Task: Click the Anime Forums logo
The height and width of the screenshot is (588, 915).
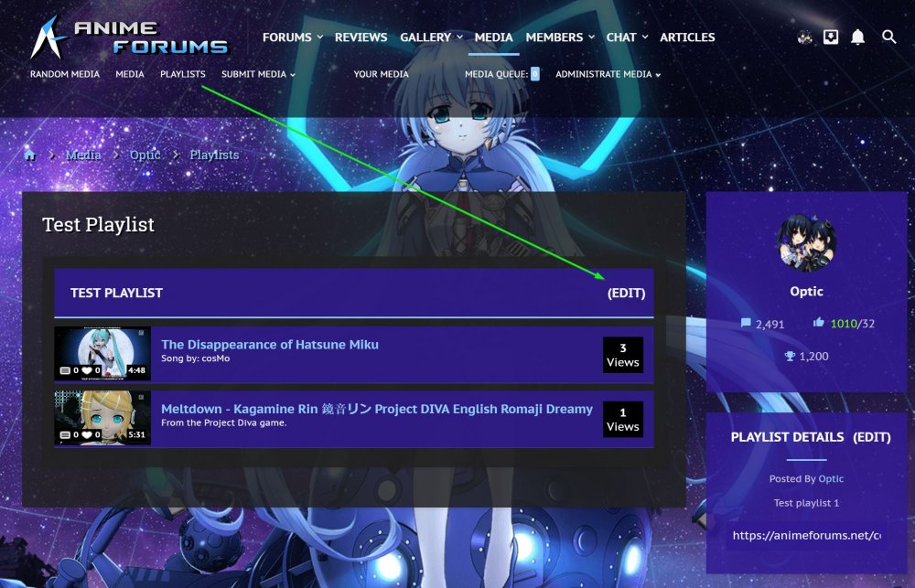Action: (x=130, y=37)
